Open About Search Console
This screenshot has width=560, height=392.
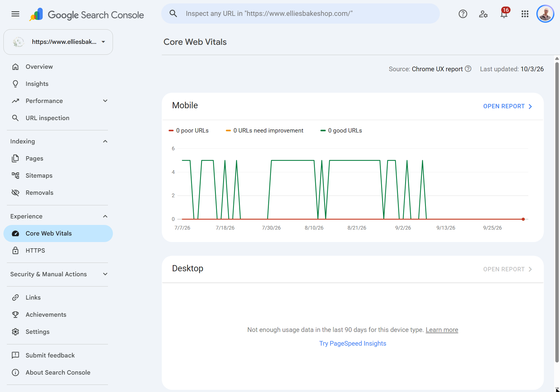pos(58,372)
